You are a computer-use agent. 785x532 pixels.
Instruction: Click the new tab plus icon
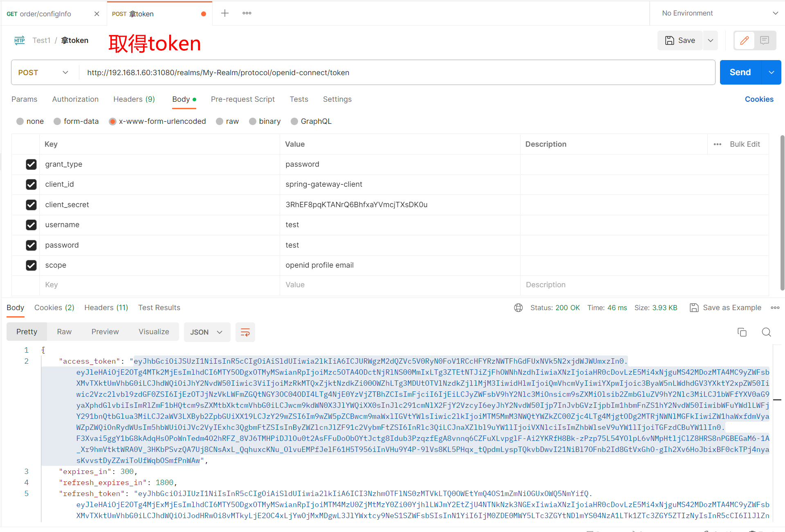(225, 13)
